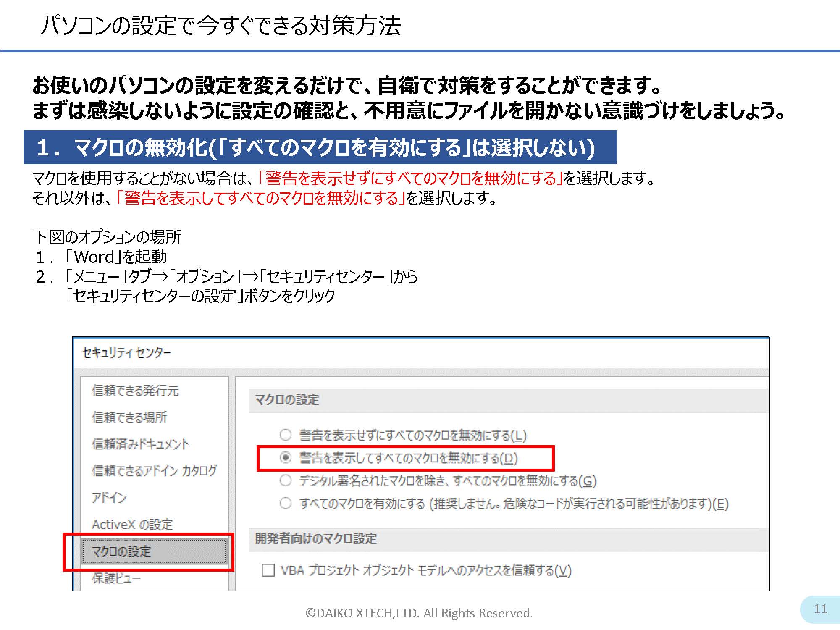Image resolution: width=840 pixels, height=630 pixels.
Task: Click the page number 11 badge
Action: pos(820,609)
